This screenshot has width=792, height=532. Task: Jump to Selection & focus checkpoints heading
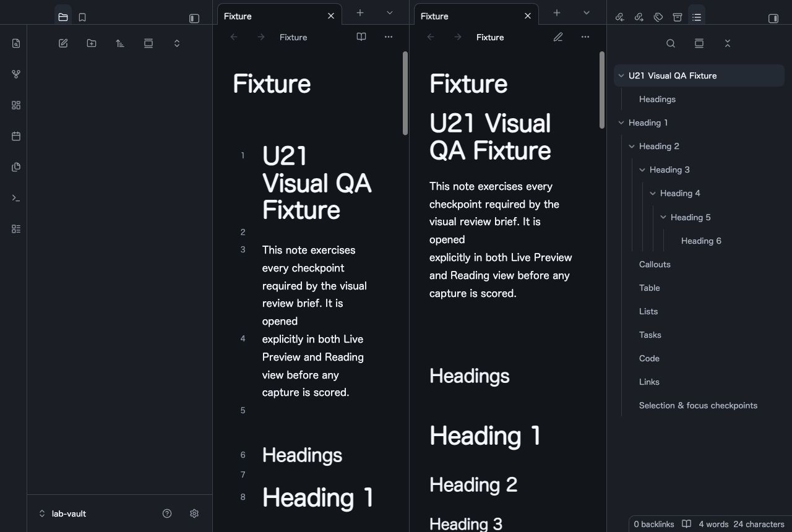tap(698, 405)
